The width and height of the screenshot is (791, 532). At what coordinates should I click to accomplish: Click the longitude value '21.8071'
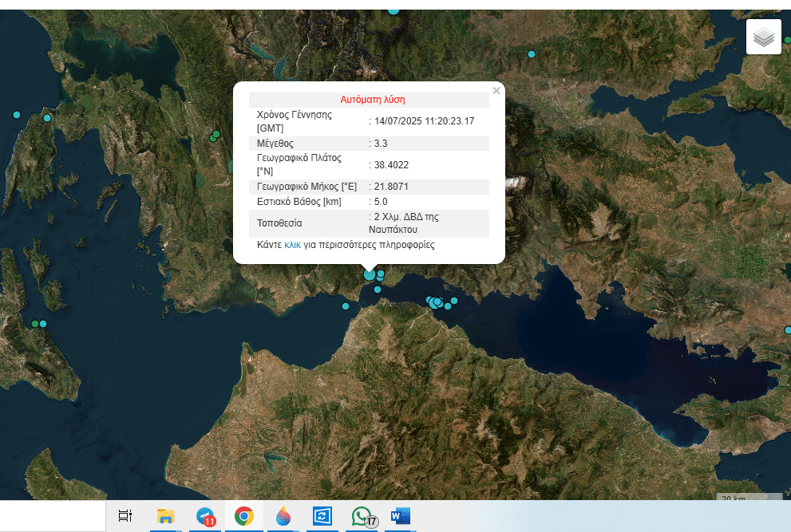(391, 187)
